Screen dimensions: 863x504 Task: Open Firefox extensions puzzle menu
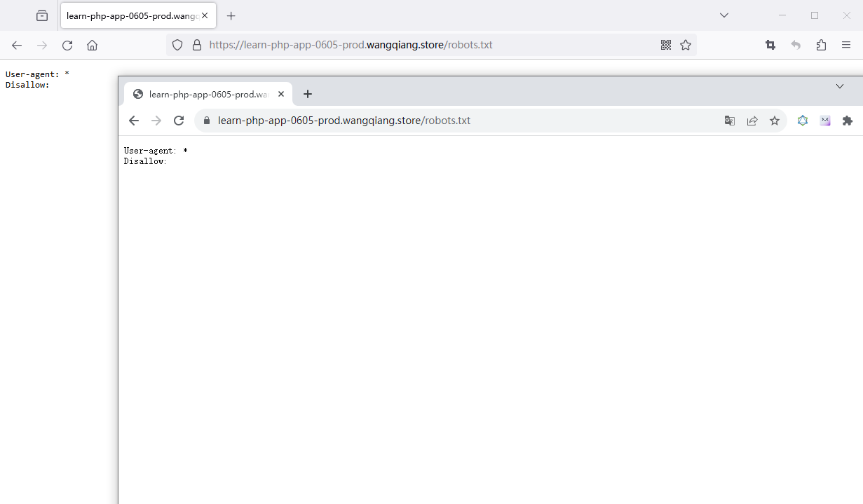click(x=821, y=45)
